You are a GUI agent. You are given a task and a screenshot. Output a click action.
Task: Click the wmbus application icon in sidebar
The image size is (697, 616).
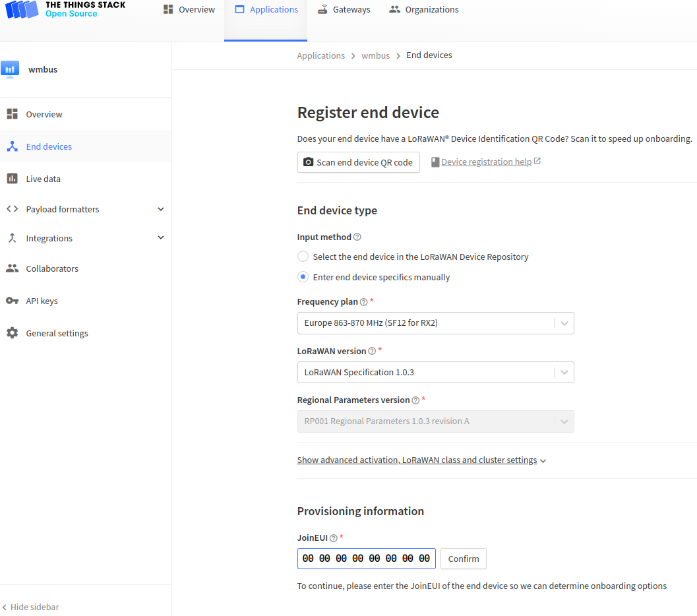[x=10, y=69]
